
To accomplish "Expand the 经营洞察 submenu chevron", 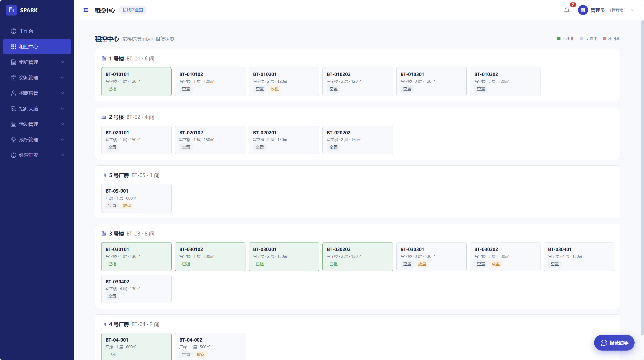I will pyautogui.click(x=62, y=155).
